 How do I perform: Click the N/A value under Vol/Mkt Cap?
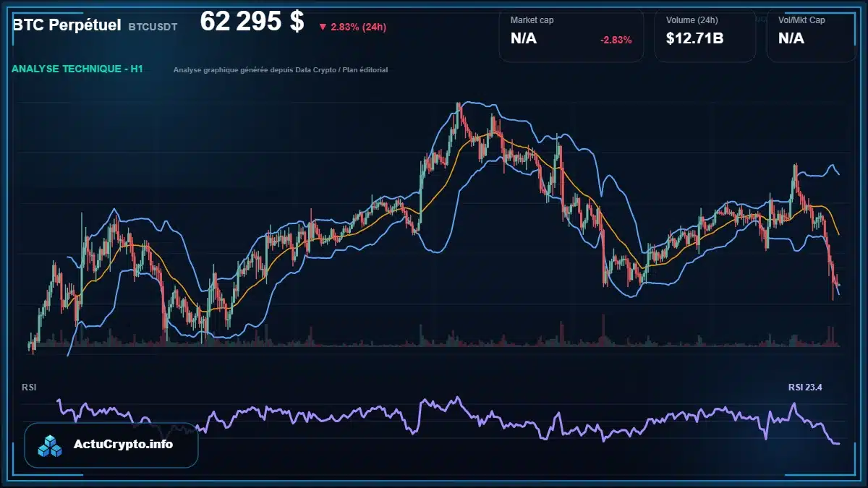tap(791, 39)
